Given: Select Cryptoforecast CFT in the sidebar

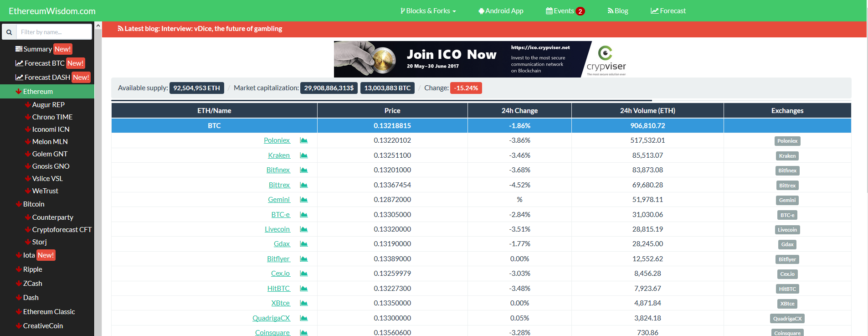Looking at the screenshot, I should 62,229.
